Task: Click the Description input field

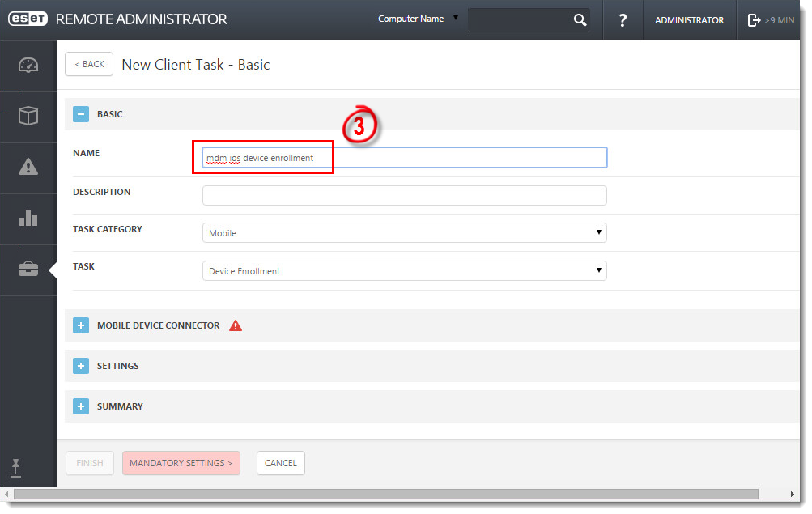Action: click(405, 196)
